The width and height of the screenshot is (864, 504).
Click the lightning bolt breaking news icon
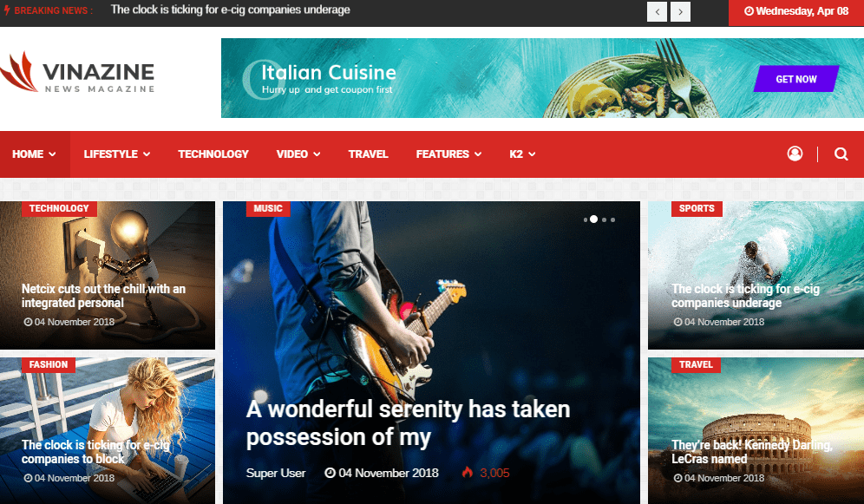coord(7,10)
